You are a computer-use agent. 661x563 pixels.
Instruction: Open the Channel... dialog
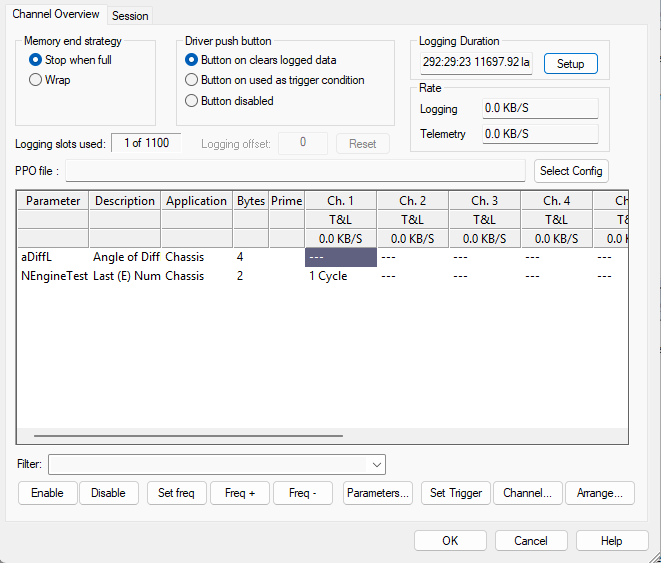pos(528,493)
